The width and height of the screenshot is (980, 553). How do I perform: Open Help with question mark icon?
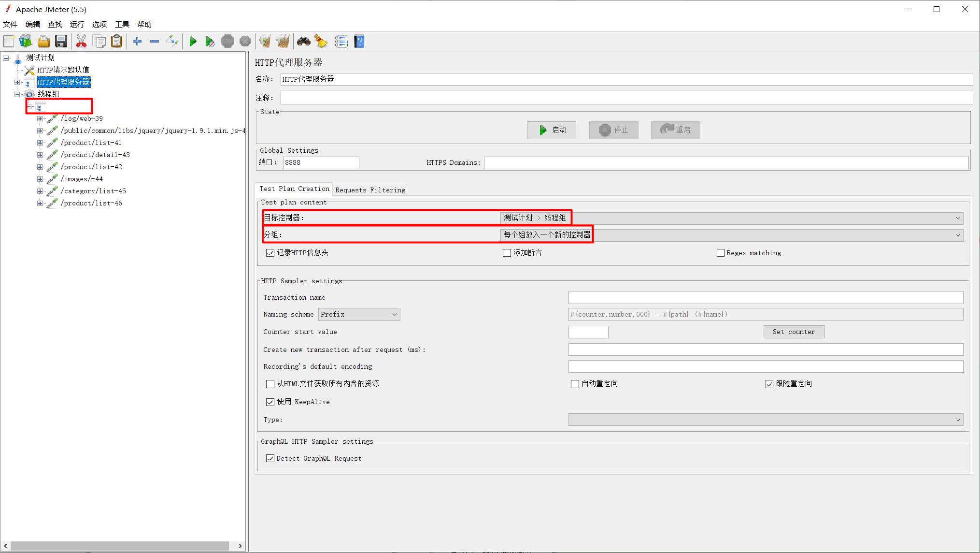(359, 42)
